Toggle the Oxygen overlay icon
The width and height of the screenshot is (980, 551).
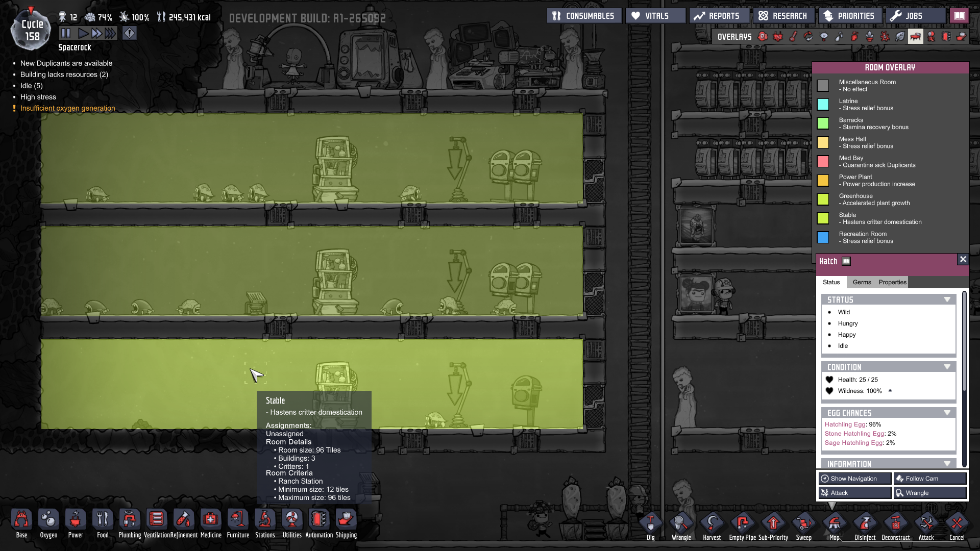[763, 37]
